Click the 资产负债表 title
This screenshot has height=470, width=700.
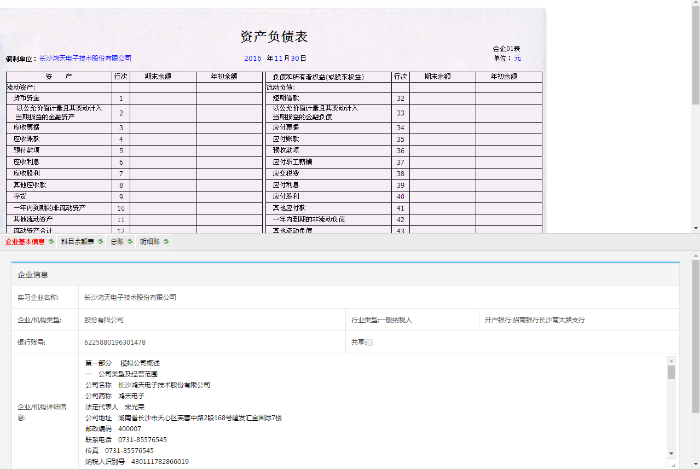pos(274,37)
